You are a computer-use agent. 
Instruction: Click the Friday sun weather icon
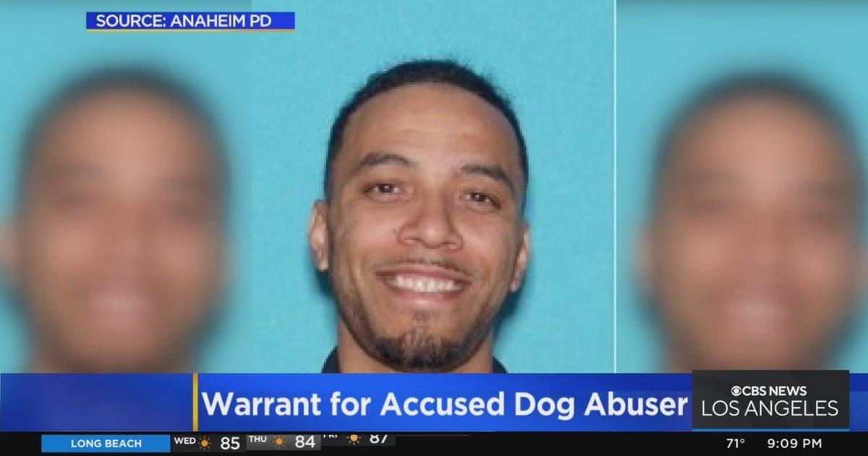[352, 439]
